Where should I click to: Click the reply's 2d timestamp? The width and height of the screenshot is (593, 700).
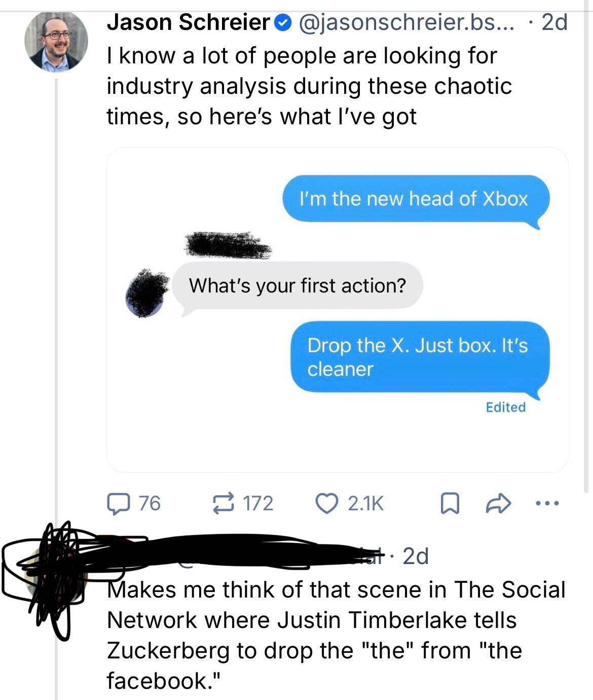[416, 556]
